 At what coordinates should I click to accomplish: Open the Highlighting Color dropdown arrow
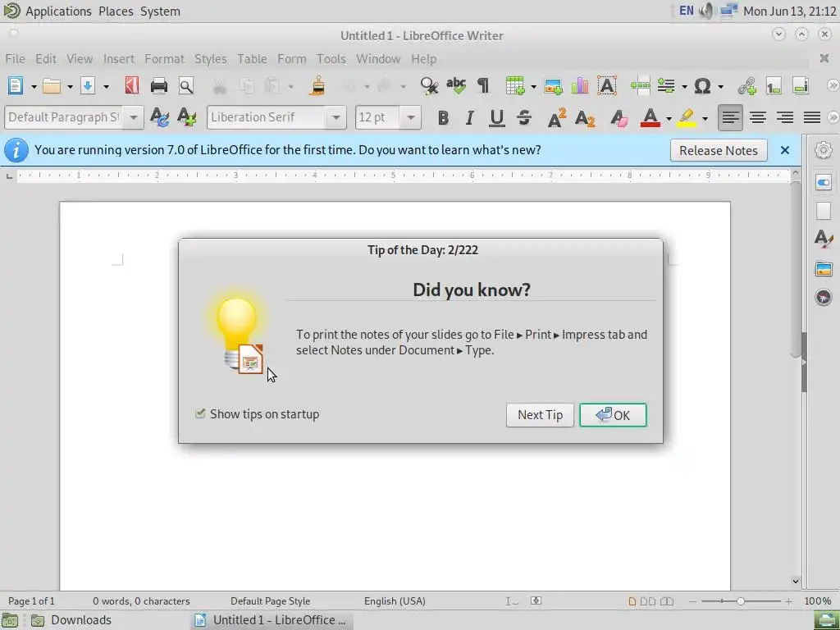pos(705,118)
